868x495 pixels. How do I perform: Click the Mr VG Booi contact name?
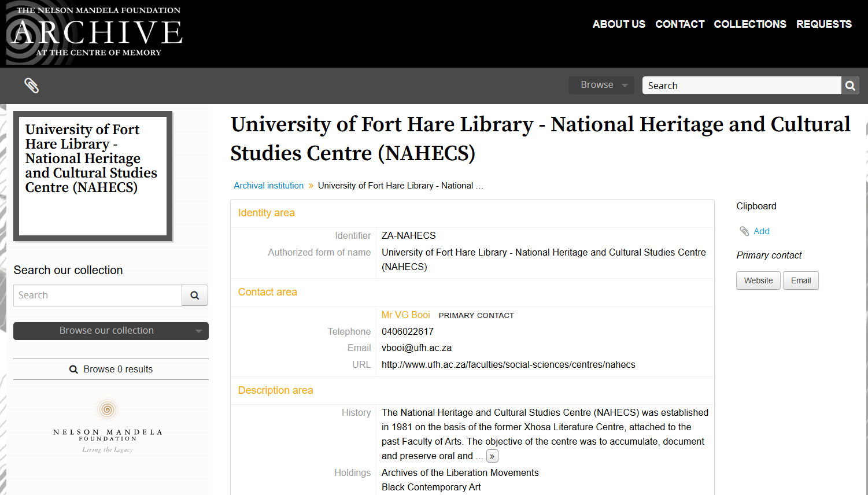[406, 315]
